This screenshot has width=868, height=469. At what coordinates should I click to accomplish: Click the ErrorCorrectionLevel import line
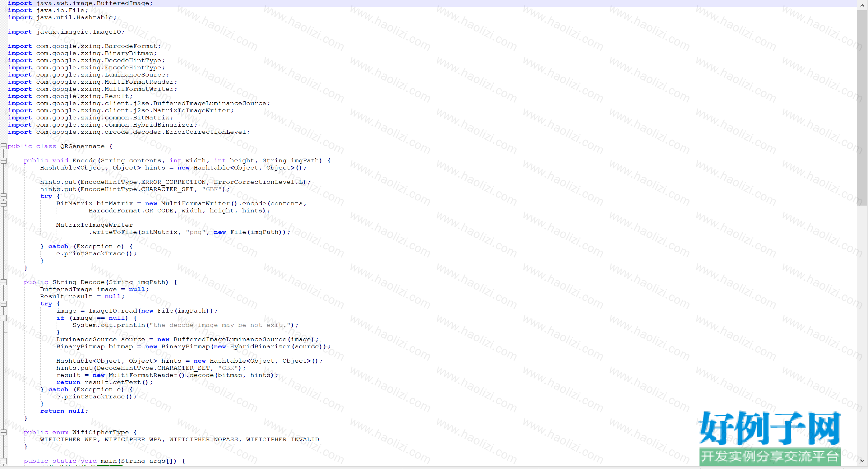tap(129, 132)
